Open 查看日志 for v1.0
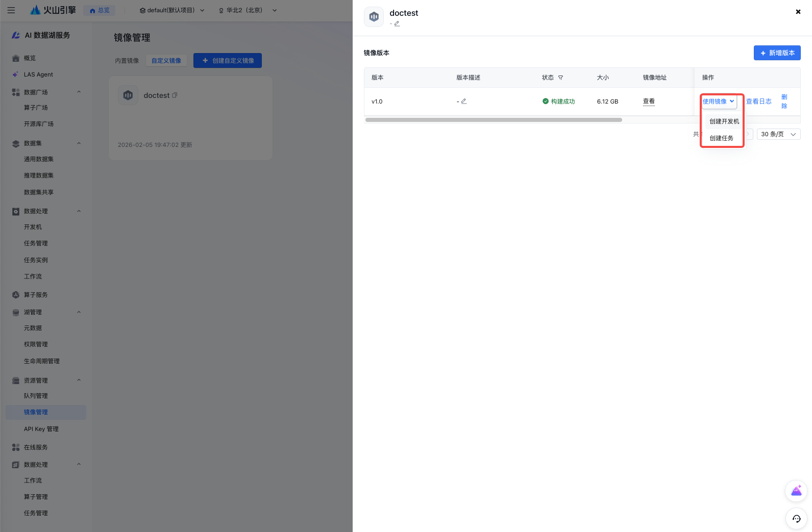The height and width of the screenshot is (532, 812). click(759, 102)
